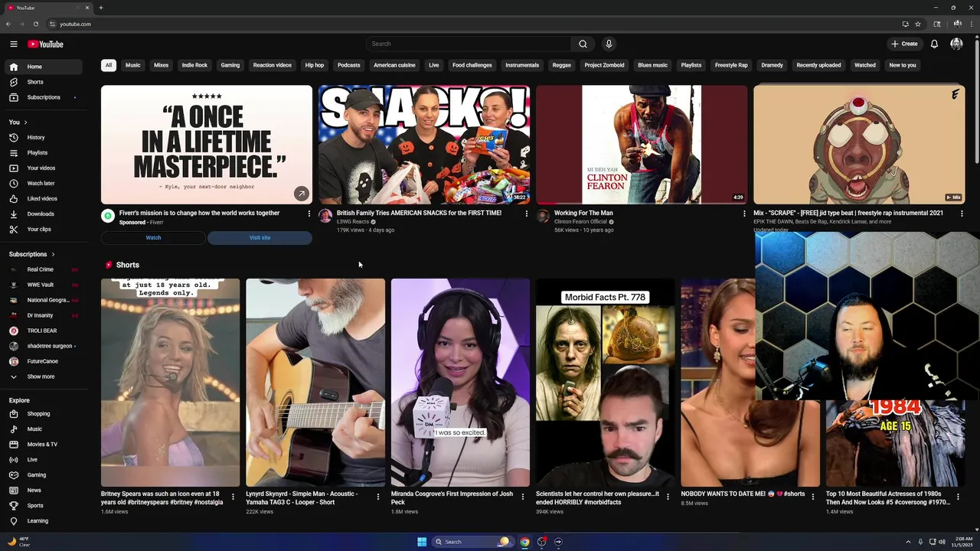Open Sports under Explore
The width and height of the screenshot is (980, 551).
[x=43, y=505]
